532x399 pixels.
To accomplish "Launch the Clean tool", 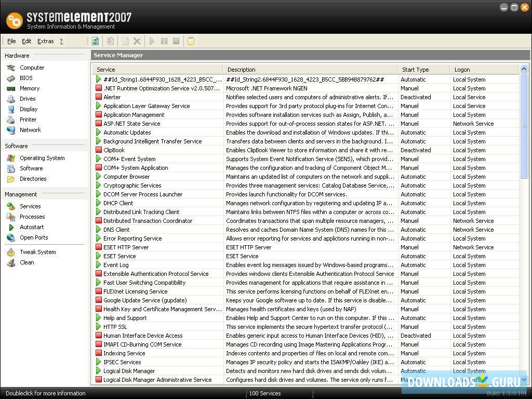I will [x=27, y=262].
